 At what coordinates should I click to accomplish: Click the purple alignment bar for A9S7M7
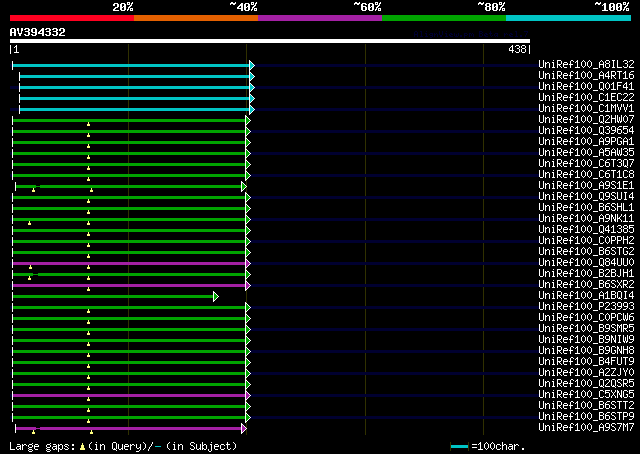pyautogui.click(x=128, y=428)
